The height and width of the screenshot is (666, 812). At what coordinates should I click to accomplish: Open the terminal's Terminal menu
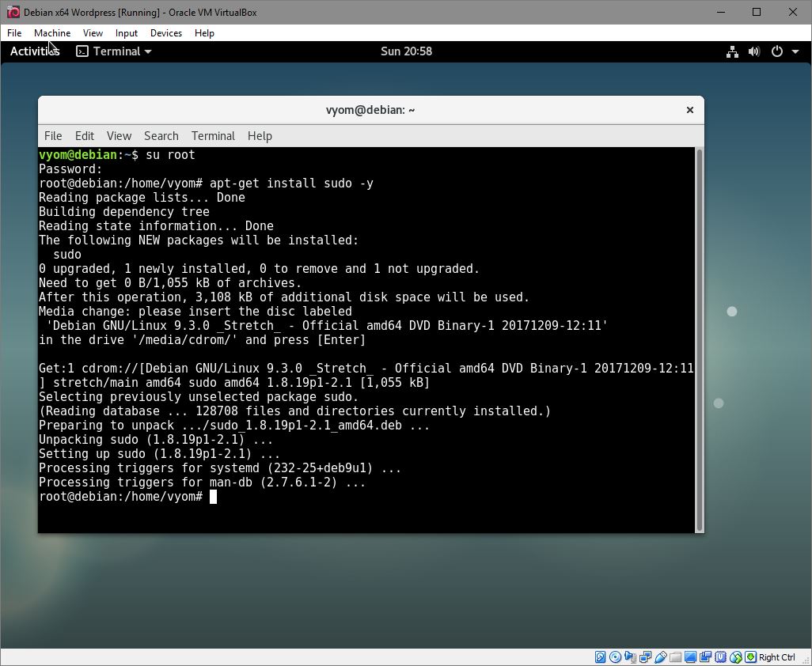click(213, 135)
